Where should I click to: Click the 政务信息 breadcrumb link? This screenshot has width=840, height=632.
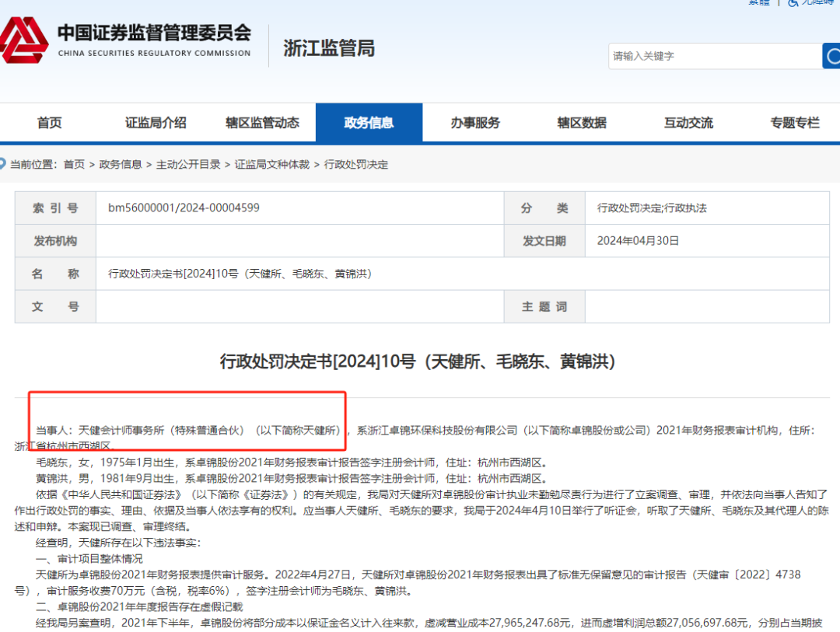[x=121, y=165]
